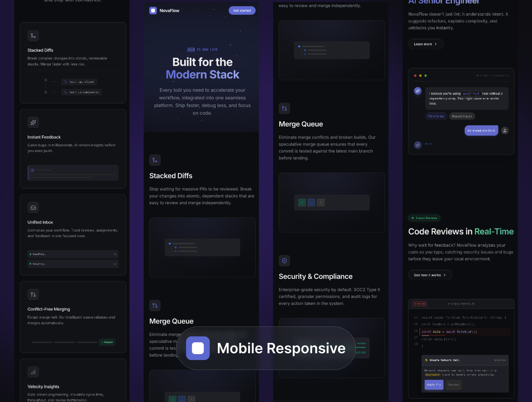Click the Mobile Responsive badge icon
Screen dimensions: 532x402
198,348
